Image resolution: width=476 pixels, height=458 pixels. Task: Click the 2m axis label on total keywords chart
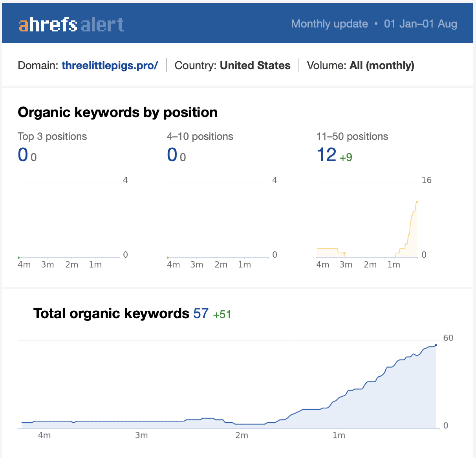coord(242,435)
